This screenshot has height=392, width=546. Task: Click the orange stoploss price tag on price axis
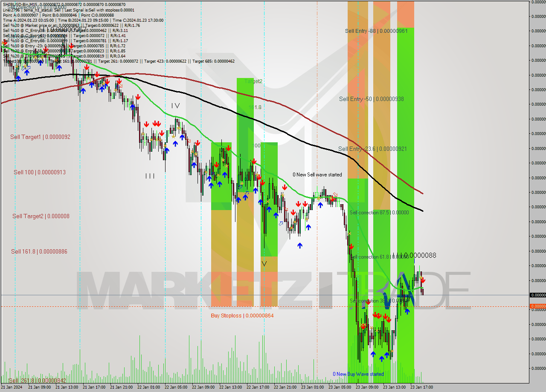coord(537,306)
